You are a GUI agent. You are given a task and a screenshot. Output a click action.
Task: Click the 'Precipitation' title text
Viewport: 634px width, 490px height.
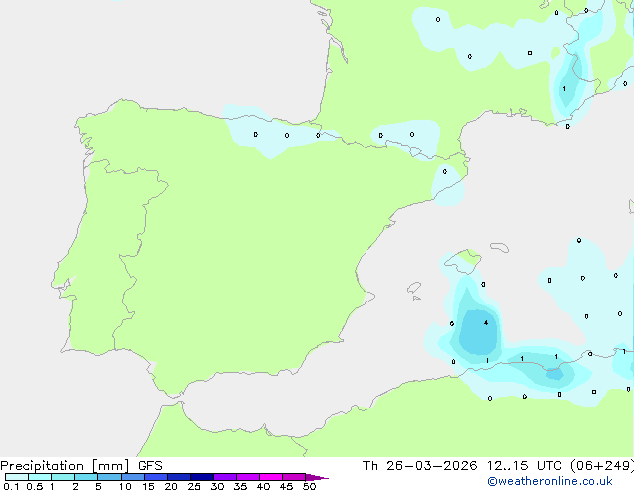(42, 466)
